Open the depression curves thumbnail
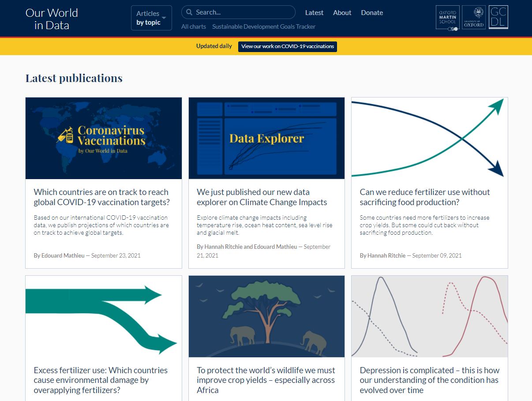 pyautogui.click(x=430, y=316)
